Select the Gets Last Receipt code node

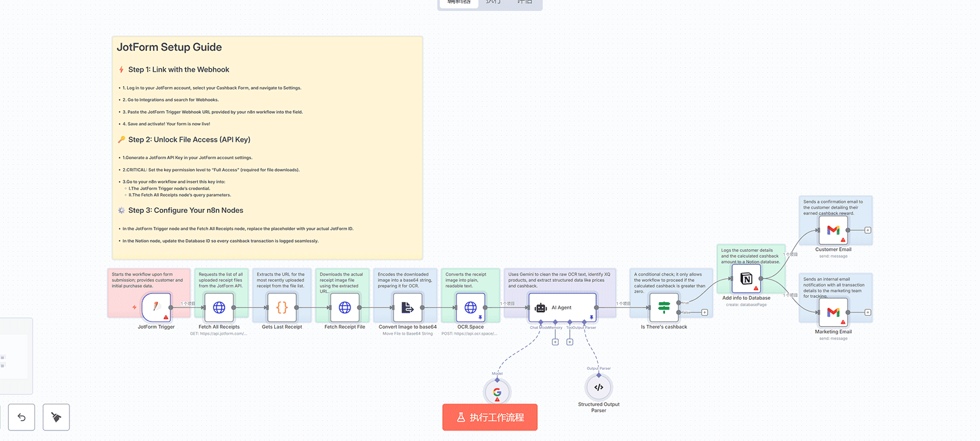coord(282,307)
